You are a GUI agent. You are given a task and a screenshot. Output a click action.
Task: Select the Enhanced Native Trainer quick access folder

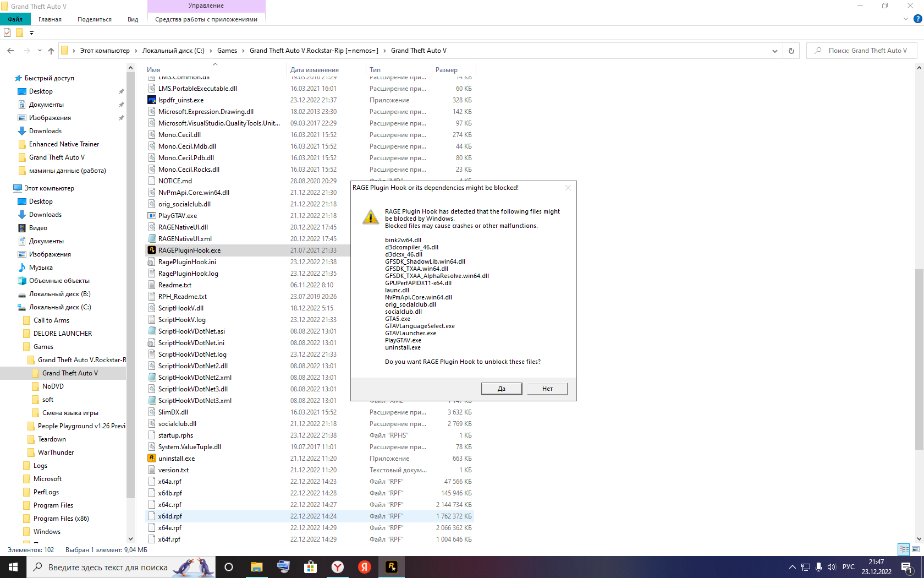pos(64,144)
